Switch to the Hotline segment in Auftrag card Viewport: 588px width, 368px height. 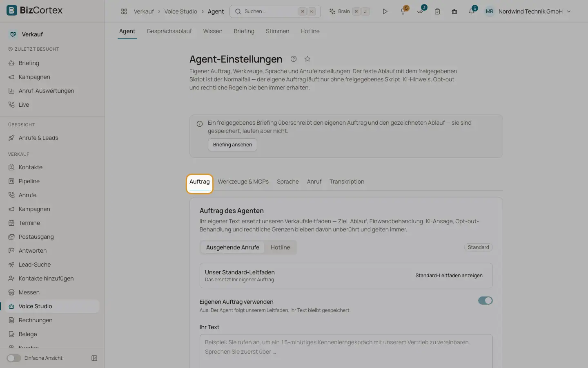(x=280, y=247)
